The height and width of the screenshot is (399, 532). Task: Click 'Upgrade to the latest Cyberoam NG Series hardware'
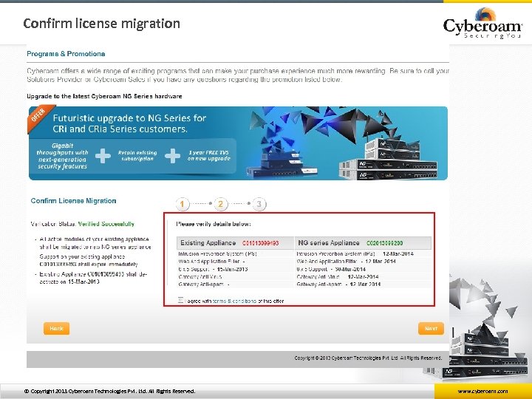[104, 96]
